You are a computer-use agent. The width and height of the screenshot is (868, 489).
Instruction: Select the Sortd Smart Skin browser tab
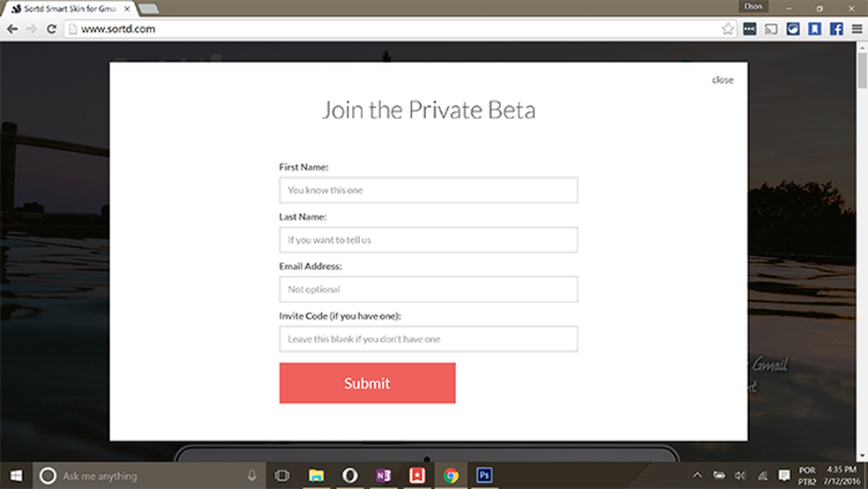(x=66, y=7)
